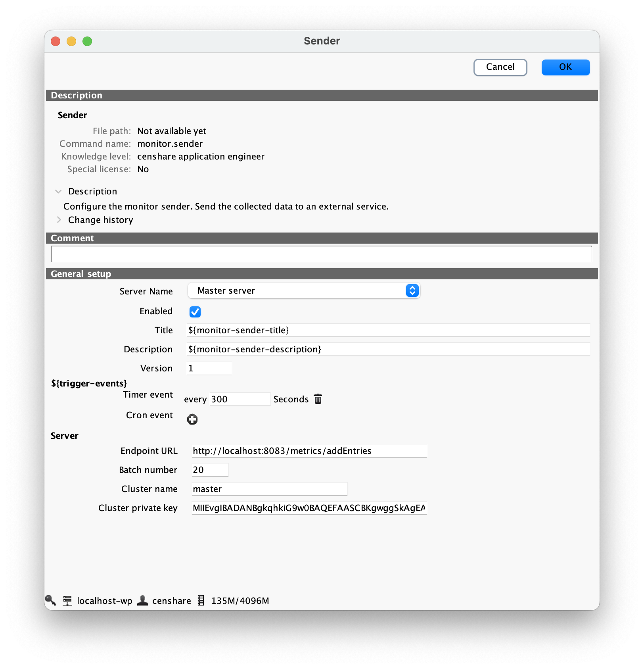Toggle the Enabled checkbox
This screenshot has width=644, height=669.
pos(195,312)
